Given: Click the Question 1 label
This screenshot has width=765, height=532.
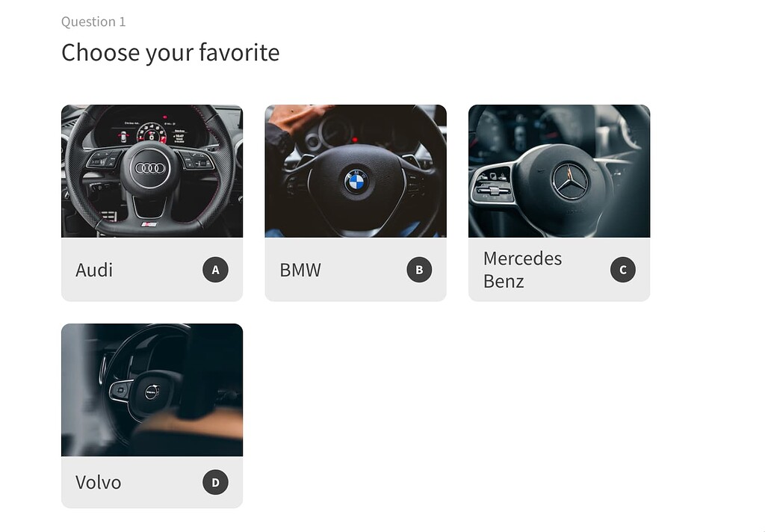Looking at the screenshot, I should pyautogui.click(x=93, y=22).
